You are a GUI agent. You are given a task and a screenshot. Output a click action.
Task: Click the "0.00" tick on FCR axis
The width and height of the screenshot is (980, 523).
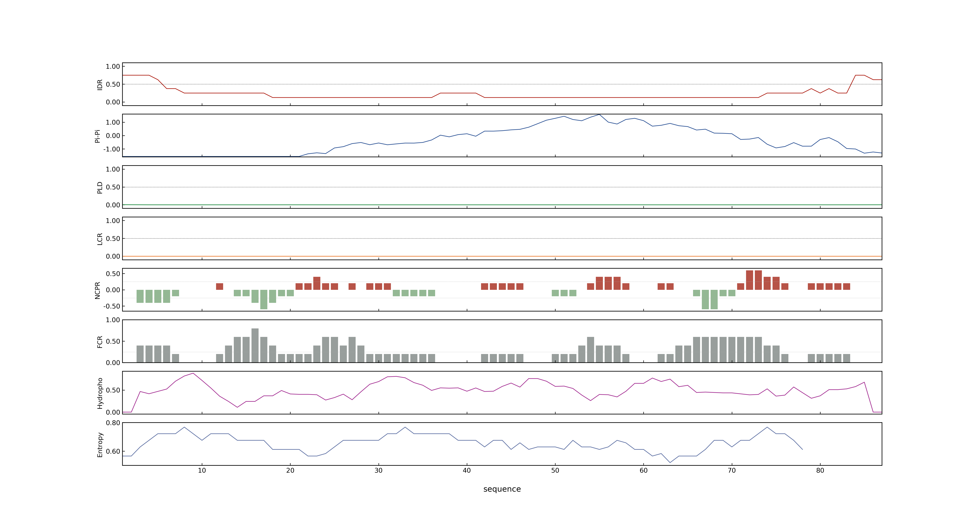pos(113,363)
